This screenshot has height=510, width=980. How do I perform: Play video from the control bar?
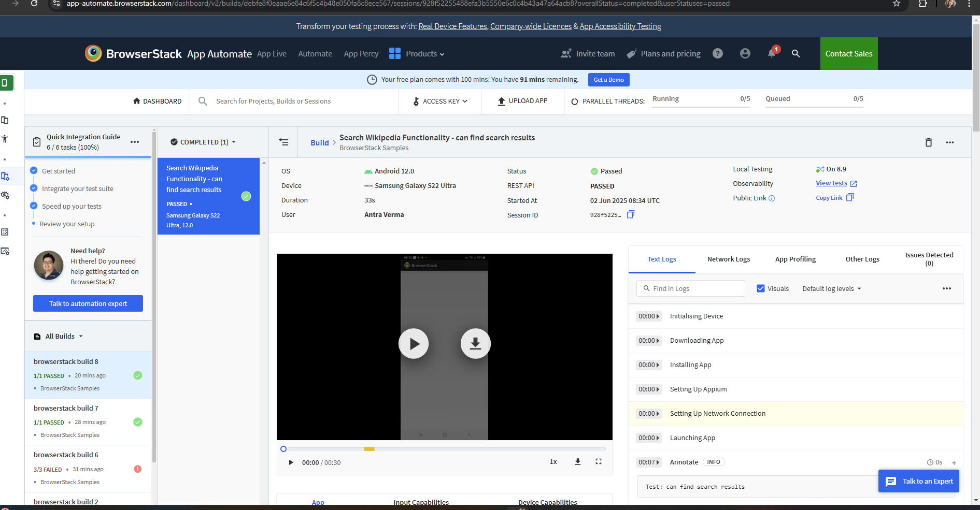(x=291, y=462)
